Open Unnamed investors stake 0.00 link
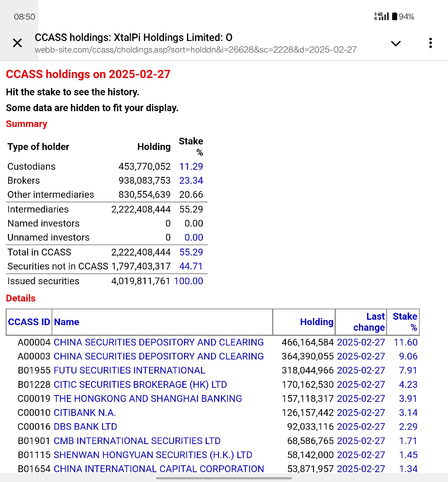The width and height of the screenshot is (448, 482). 194,237
